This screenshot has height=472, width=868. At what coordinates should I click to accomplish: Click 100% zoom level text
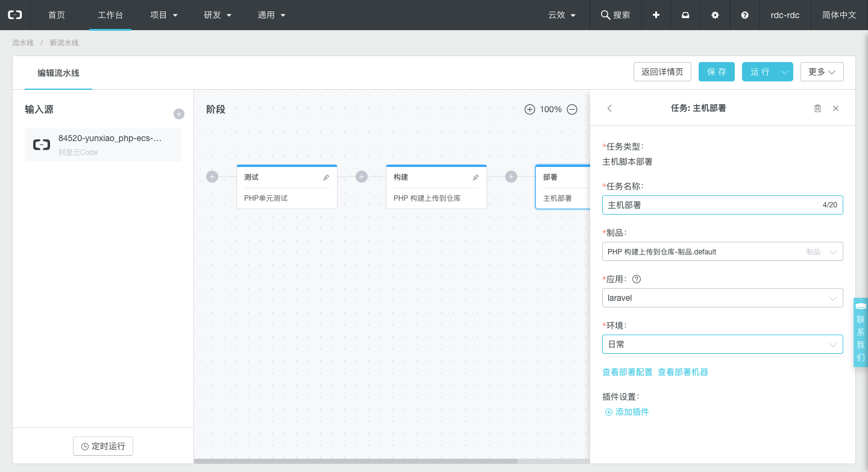(x=551, y=109)
